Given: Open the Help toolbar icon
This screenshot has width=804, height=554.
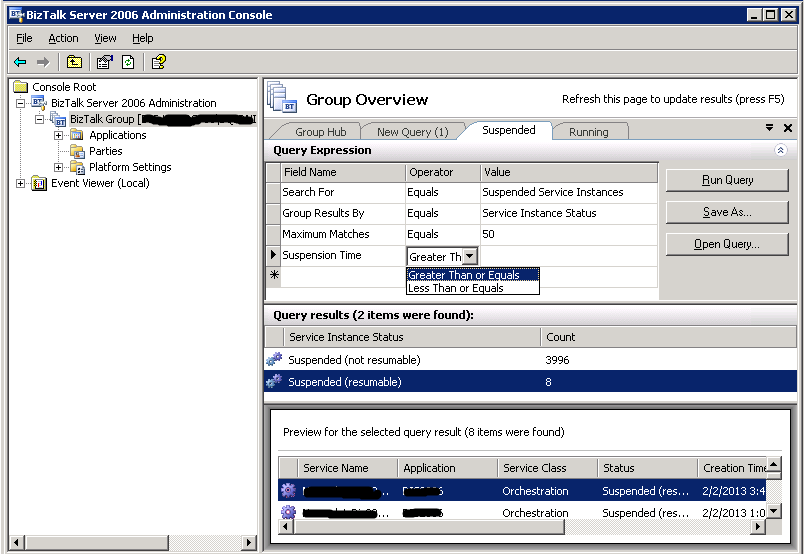Looking at the screenshot, I should 158,62.
